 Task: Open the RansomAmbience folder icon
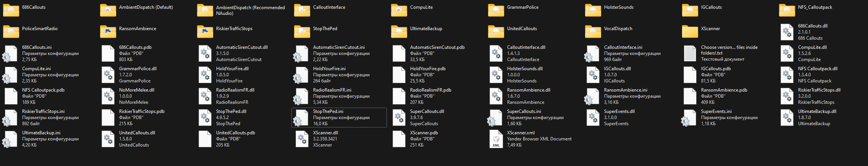(x=108, y=32)
